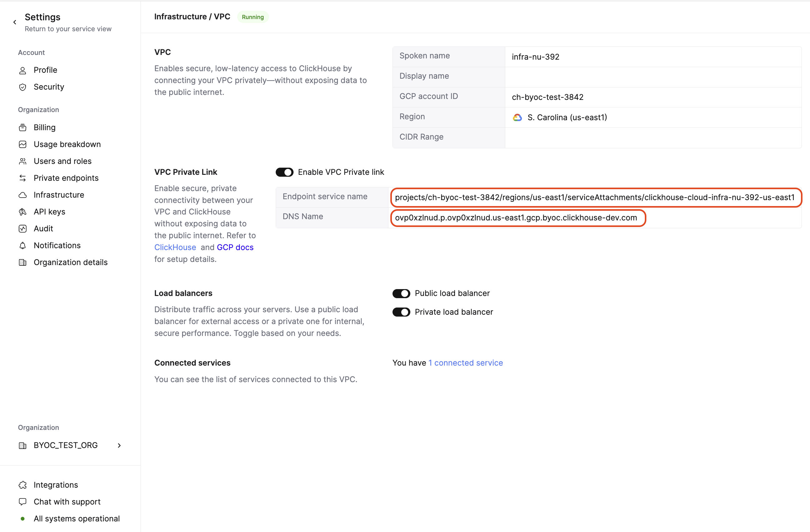Disable the Enable VPC Private link toggle
Screen dimensions: 810x532
tap(284, 172)
